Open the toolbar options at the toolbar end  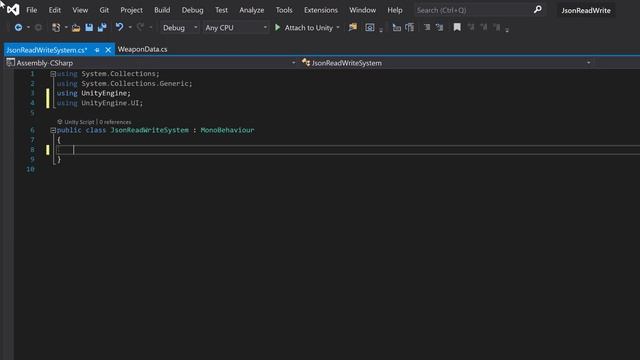(x=507, y=29)
